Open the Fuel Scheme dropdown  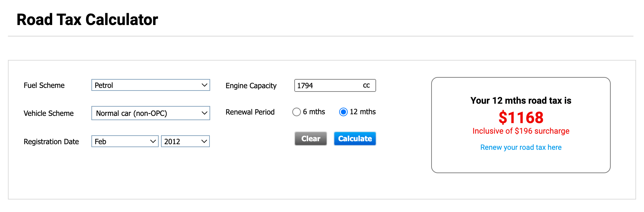[150, 85]
